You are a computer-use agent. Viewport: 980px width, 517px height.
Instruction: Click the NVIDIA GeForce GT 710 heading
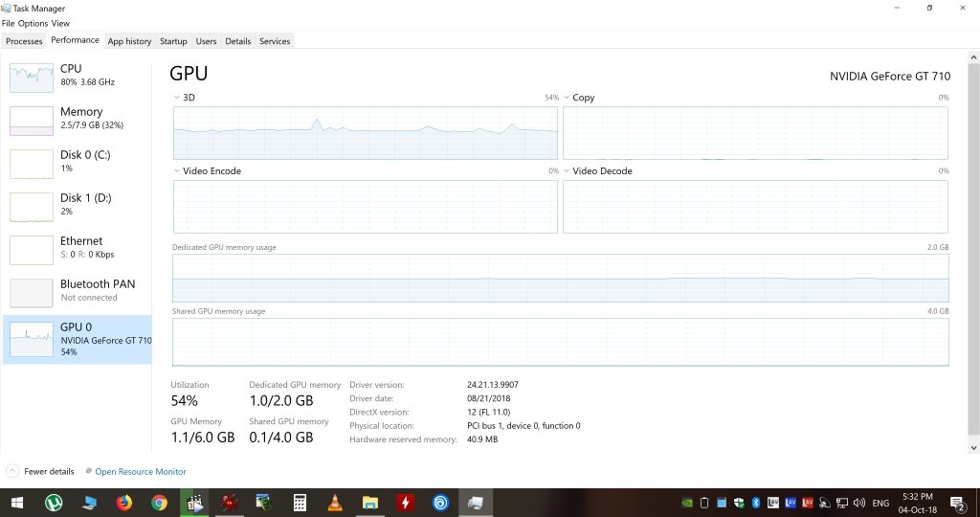[x=890, y=77]
